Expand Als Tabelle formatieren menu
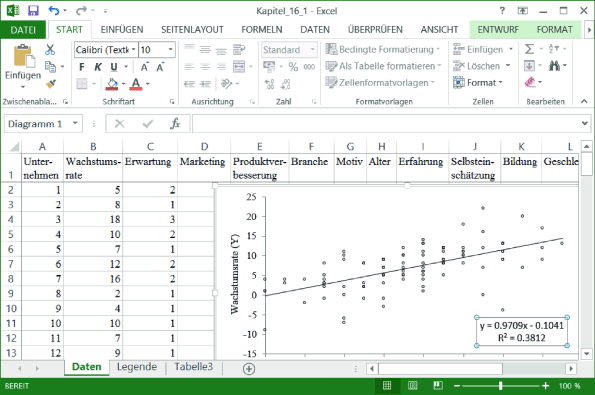595x395 pixels. point(384,66)
